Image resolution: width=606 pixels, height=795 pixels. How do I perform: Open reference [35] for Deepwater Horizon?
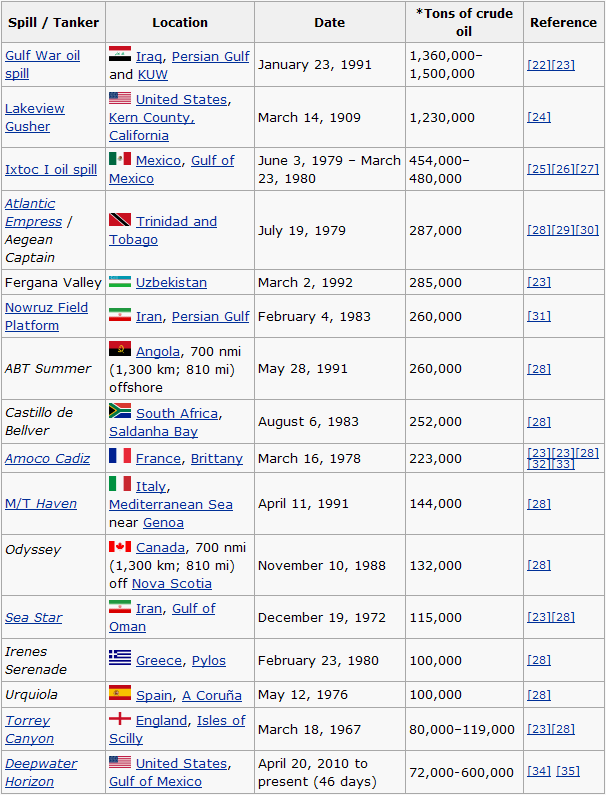(568, 771)
